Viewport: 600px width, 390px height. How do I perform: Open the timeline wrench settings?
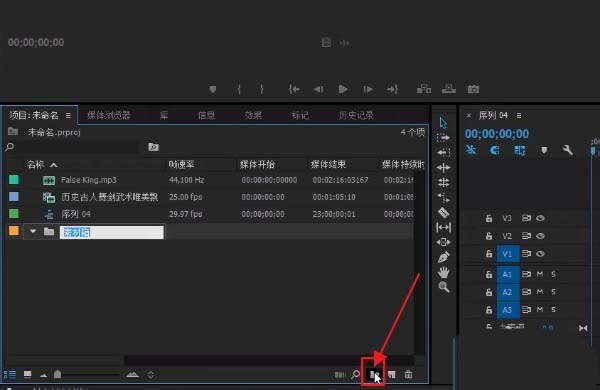[x=568, y=150]
